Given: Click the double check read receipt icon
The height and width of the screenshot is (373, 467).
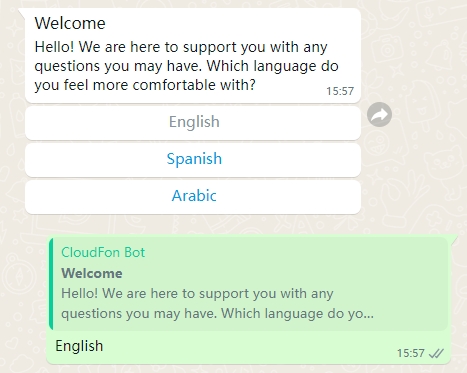Looking at the screenshot, I should (x=436, y=353).
